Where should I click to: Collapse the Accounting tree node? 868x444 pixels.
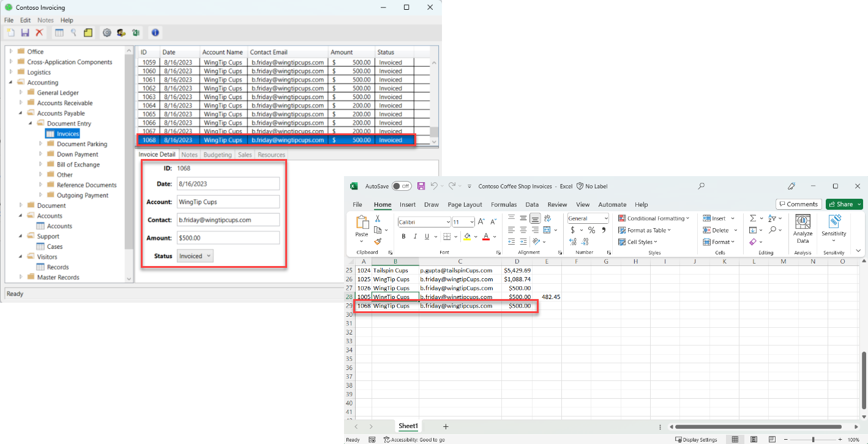tap(11, 82)
